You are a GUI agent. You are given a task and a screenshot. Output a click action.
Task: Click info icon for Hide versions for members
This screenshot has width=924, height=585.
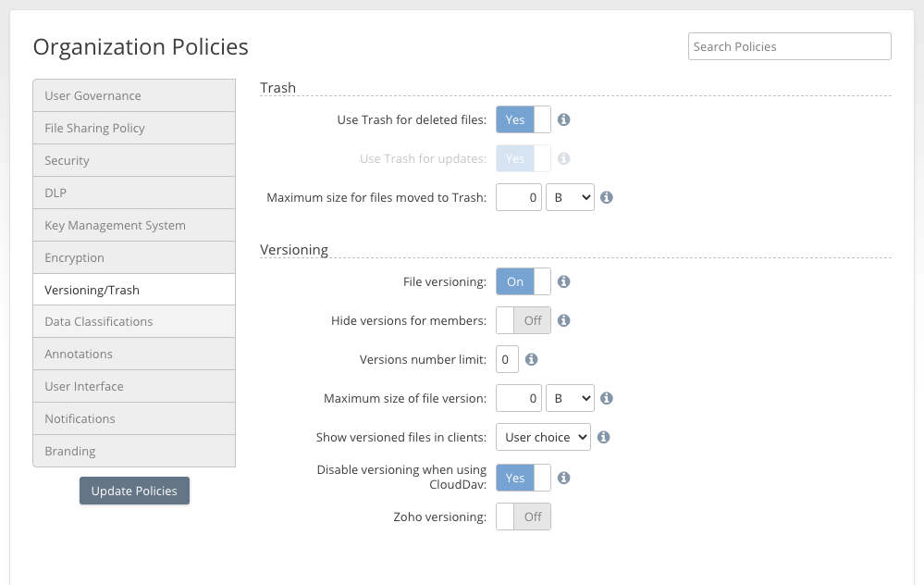563,320
